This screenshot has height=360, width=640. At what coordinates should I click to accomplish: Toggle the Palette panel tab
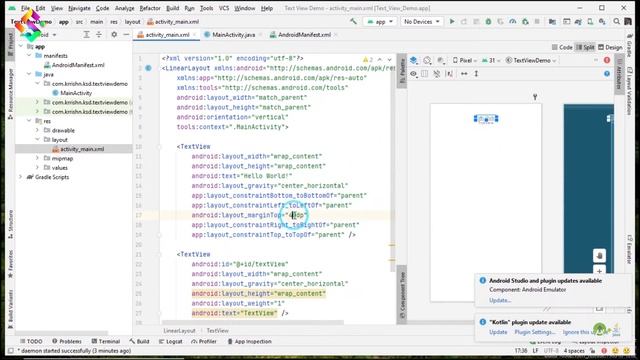[x=402, y=70]
